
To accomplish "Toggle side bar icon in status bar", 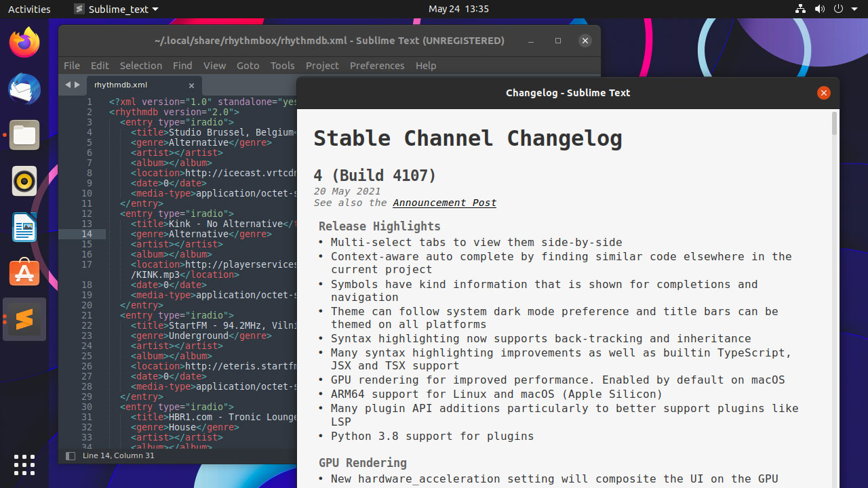I will click(x=71, y=456).
